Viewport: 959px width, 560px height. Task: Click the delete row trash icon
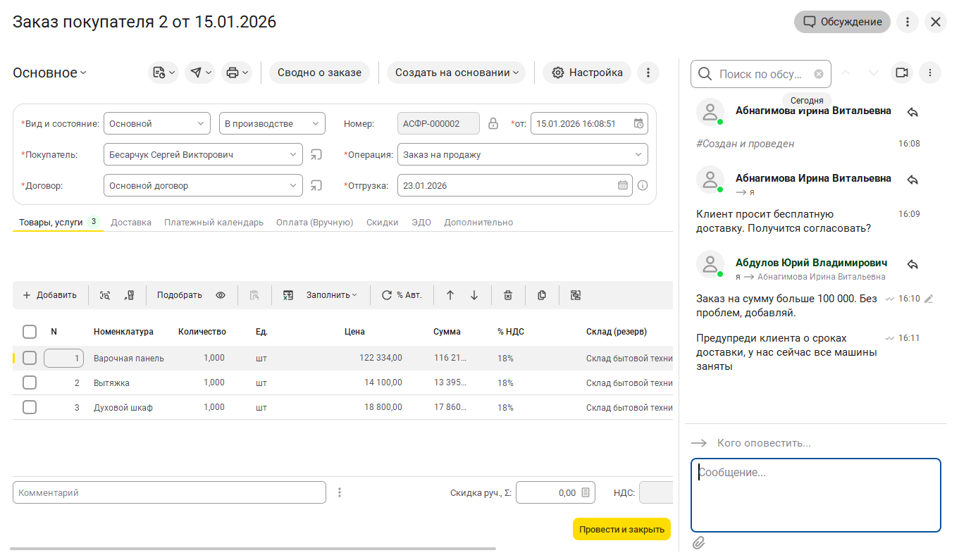coord(507,295)
